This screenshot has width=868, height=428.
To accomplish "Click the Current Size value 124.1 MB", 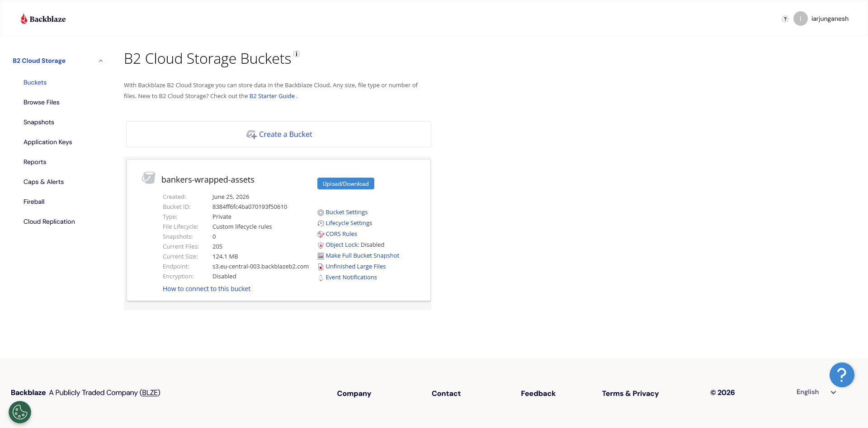I will (225, 256).
